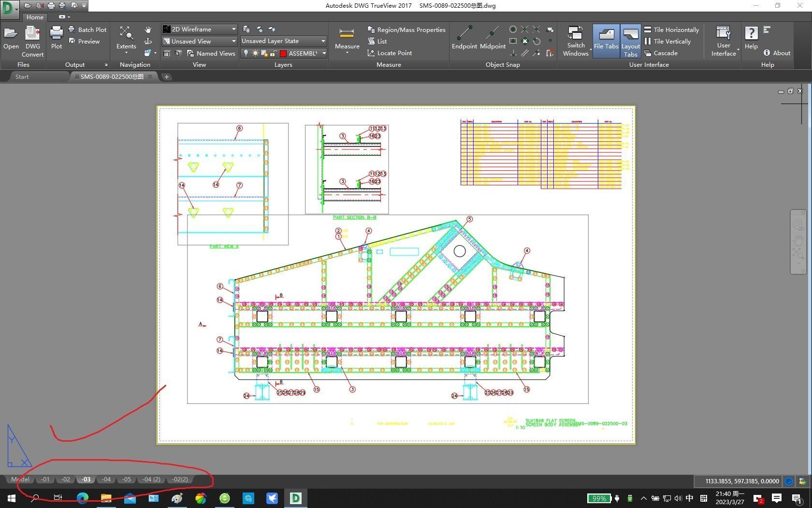The height and width of the screenshot is (508, 812).
Task: Open the plot Preview
Action: coord(84,41)
